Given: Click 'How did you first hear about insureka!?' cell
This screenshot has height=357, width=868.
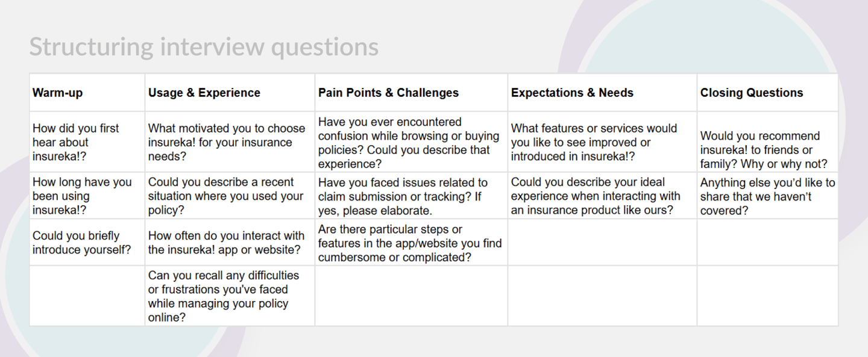Looking at the screenshot, I should tap(87, 143).
